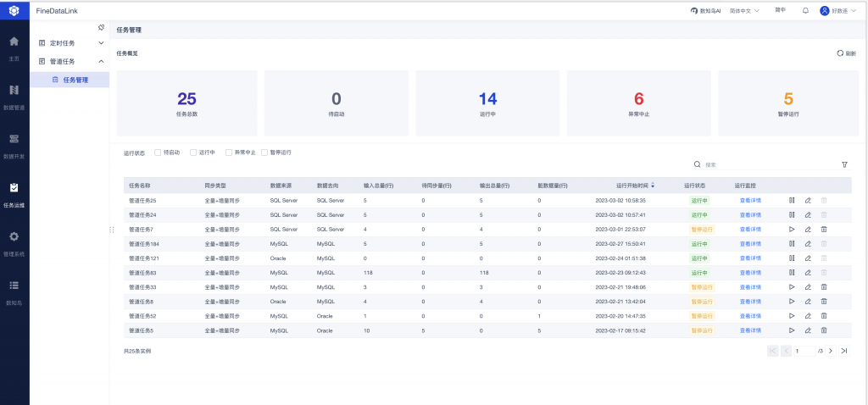
Task: Pause the 管道任务25 running task
Action: tap(792, 200)
